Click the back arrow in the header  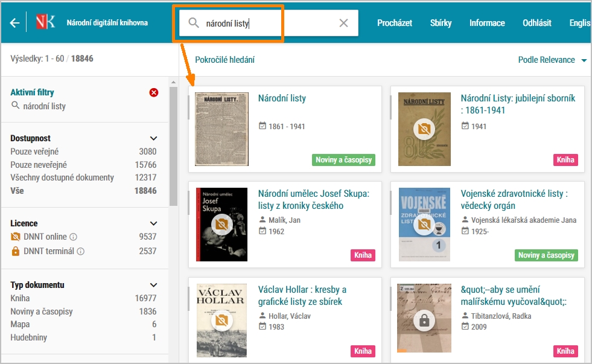tap(14, 23)
